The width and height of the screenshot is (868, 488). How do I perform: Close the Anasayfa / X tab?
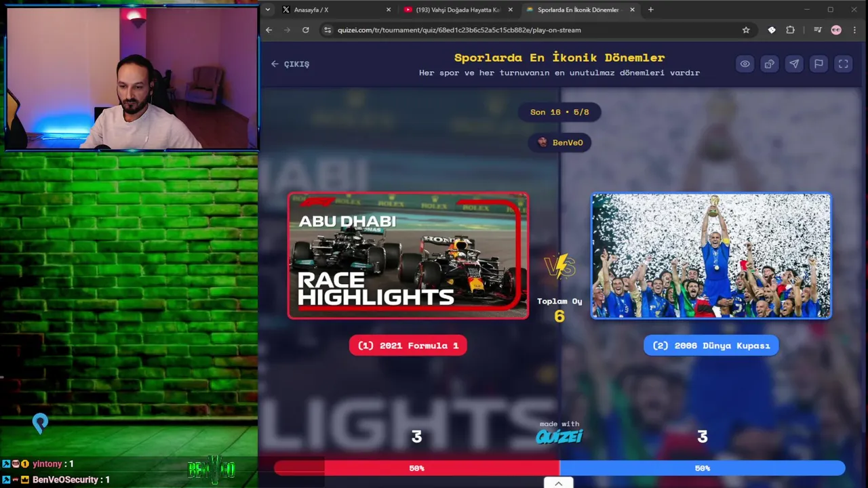389,9
